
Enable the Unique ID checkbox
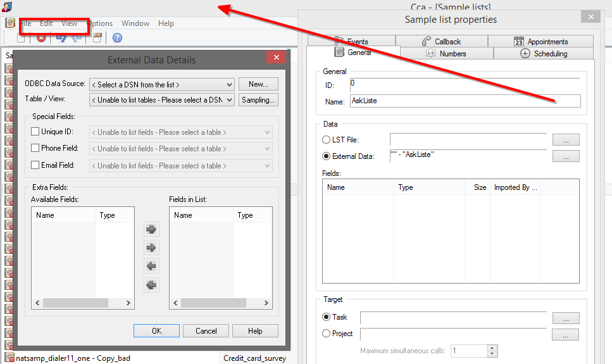35,132
